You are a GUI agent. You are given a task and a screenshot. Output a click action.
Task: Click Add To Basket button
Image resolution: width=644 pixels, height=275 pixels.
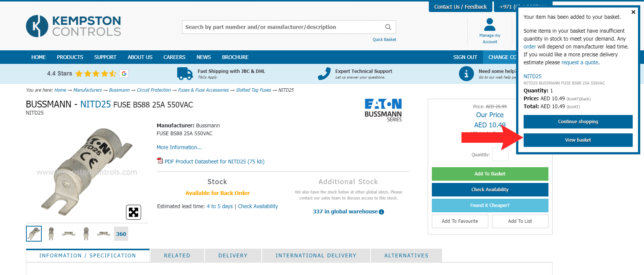tap(490, 174)
